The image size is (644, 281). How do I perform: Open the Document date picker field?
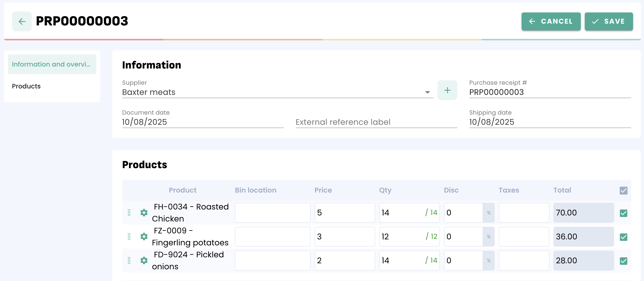(203, 122)
